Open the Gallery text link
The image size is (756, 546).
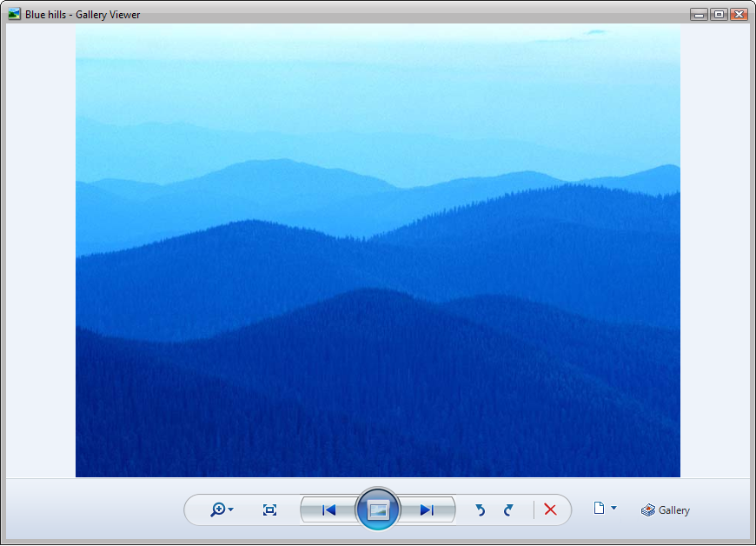point(674,510)
